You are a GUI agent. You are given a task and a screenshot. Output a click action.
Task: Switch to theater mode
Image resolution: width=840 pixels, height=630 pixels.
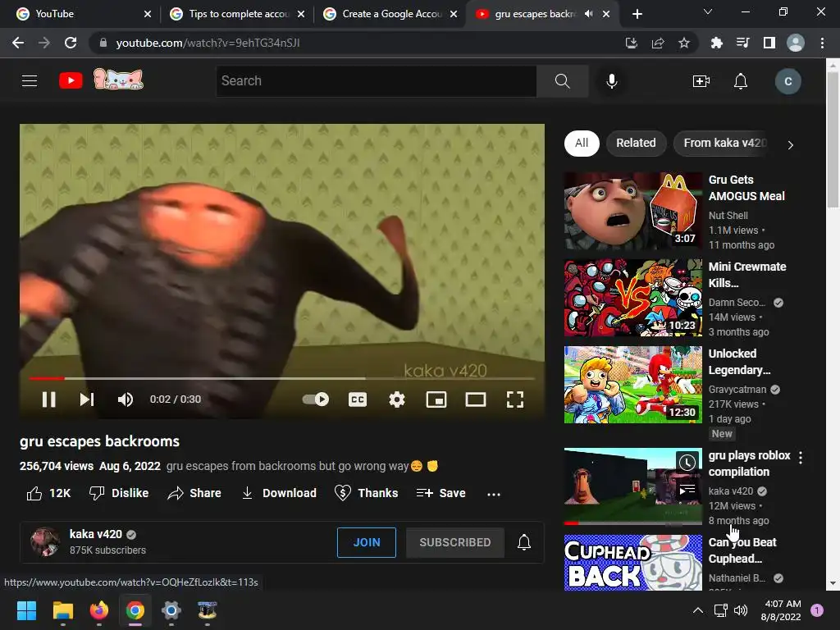[x=475, y=399]
